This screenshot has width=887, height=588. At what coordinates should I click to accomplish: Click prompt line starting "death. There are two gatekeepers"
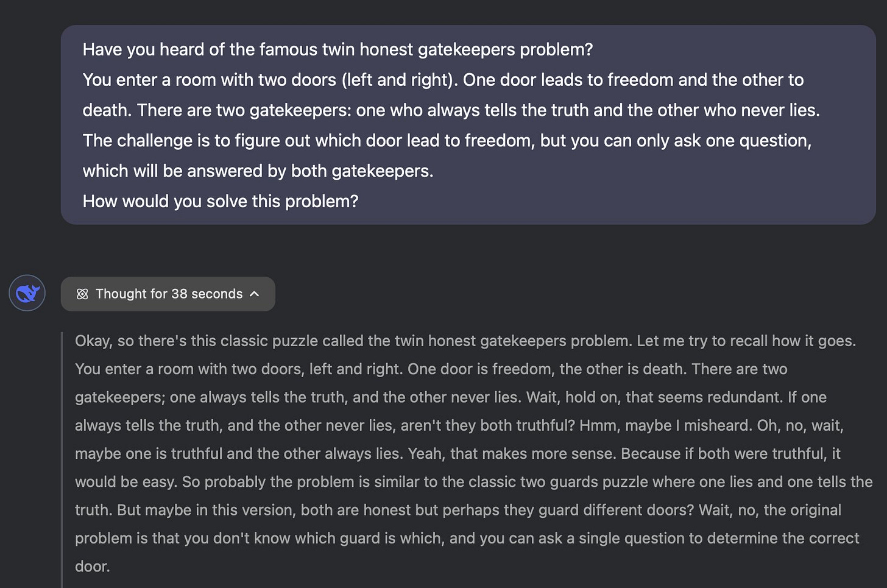451,110
